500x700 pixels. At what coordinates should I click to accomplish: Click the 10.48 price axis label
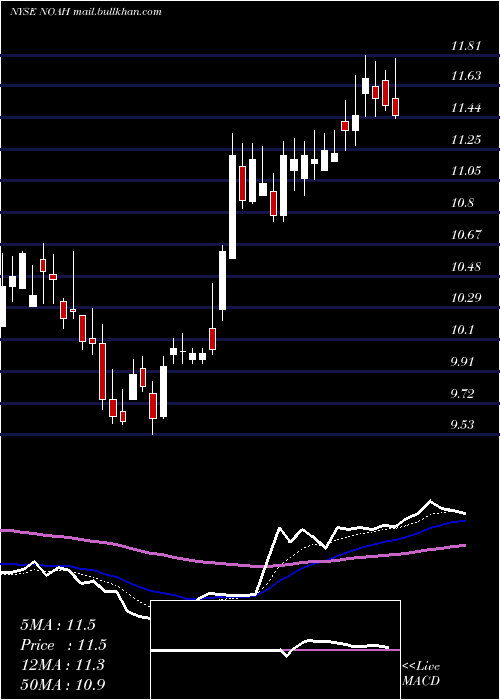(x=466, y=267)
